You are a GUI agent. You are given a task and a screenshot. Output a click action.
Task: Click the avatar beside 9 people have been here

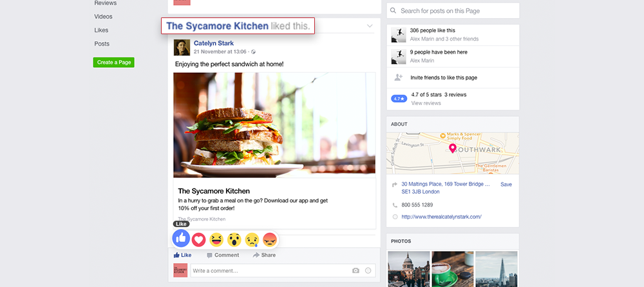point(399,56)
